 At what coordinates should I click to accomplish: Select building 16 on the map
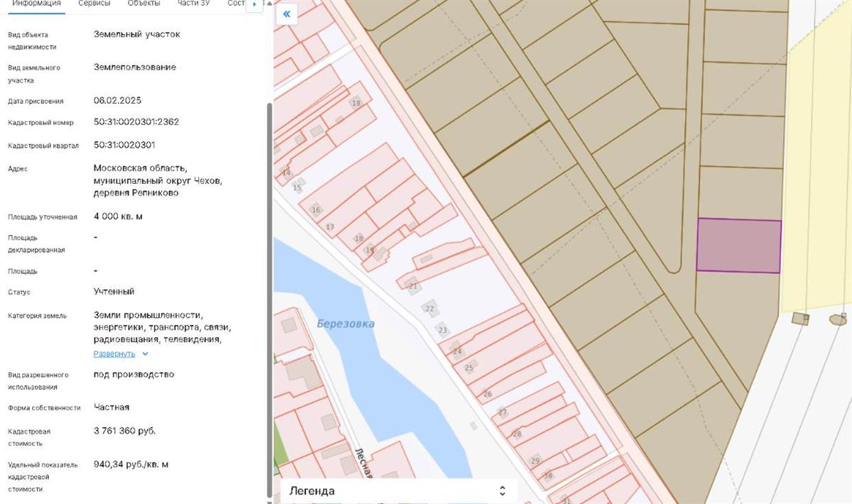pyautogui.click(x=316, y=210)
